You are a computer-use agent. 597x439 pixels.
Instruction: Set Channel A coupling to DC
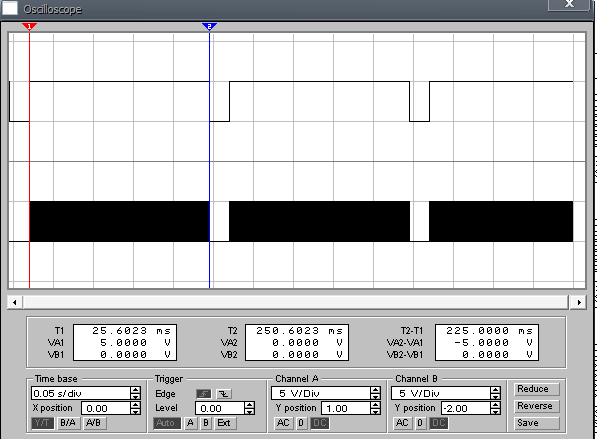(x=319, y=423)
